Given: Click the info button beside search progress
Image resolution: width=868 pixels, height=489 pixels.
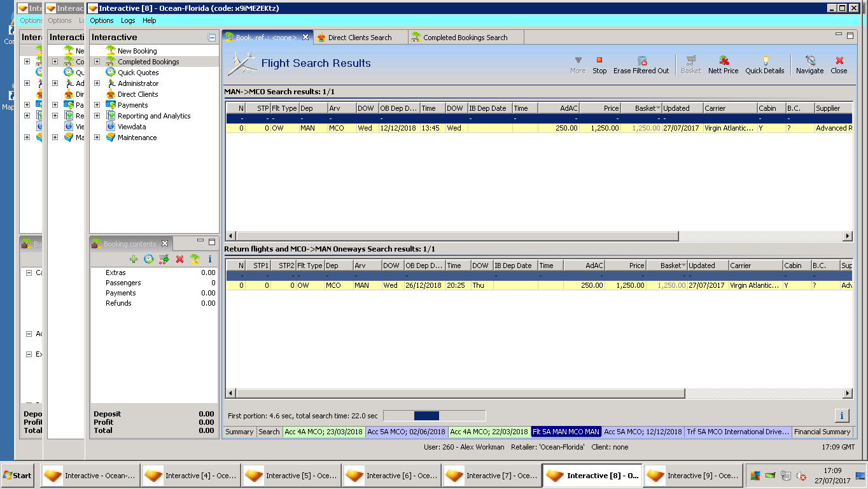Looking at the screenshot, I should [842, 416].
